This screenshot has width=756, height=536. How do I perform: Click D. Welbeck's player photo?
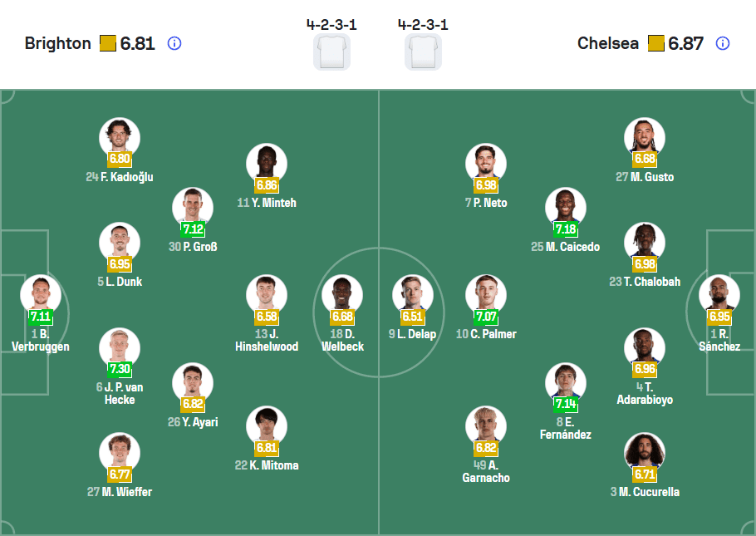tap(342, 294)
